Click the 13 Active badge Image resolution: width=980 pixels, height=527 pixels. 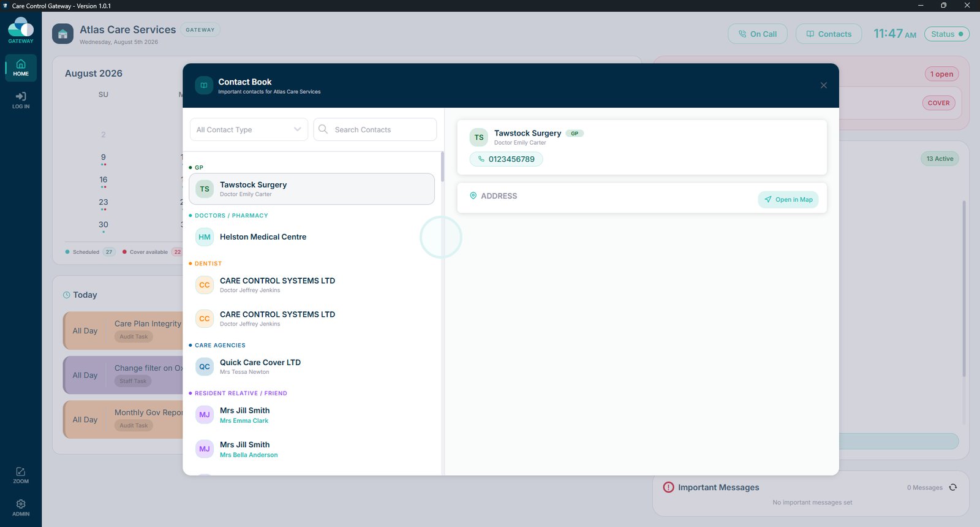(x=940, y=159)
